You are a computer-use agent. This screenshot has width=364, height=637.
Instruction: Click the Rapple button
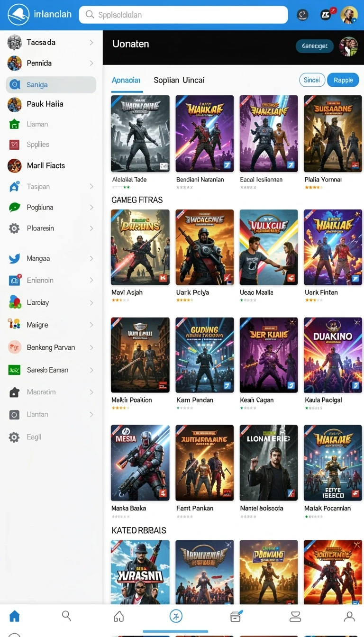point(343,80)
